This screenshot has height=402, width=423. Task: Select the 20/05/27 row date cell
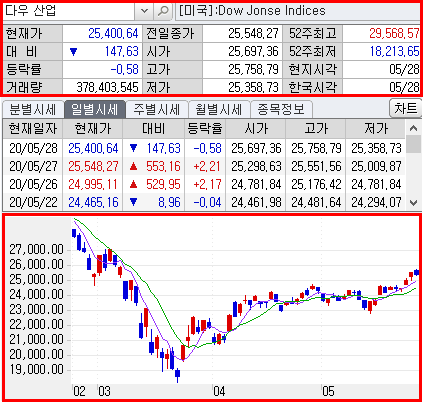pos(33,166)
